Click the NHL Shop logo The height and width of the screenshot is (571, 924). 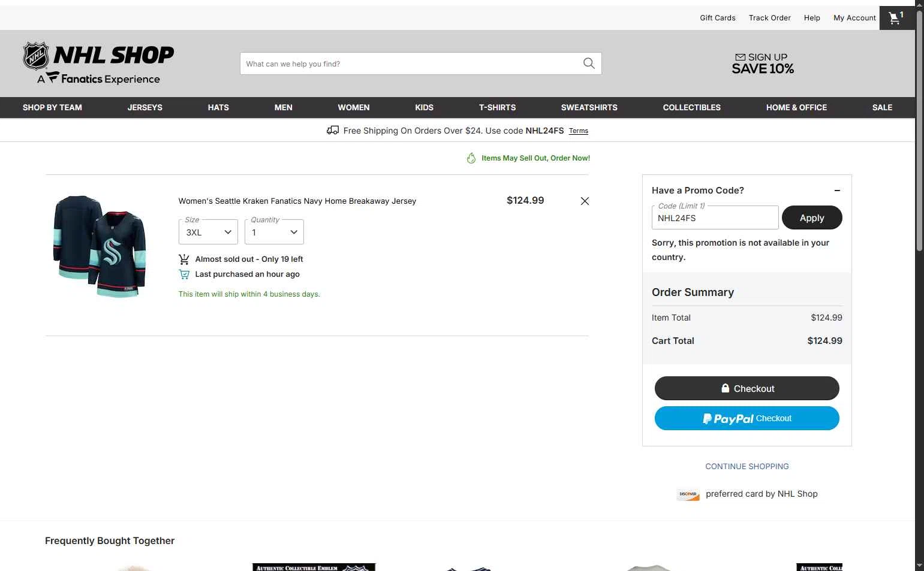tap(98, 63)
